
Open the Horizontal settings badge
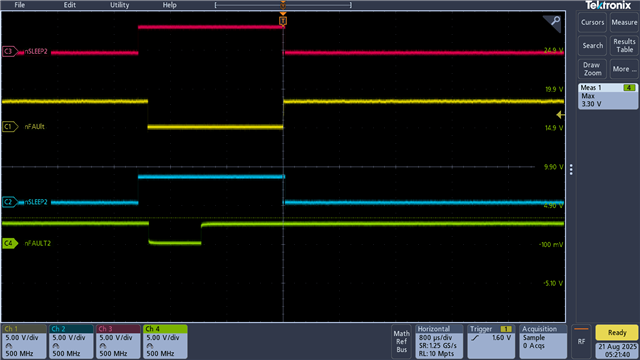tap(439, 342)
